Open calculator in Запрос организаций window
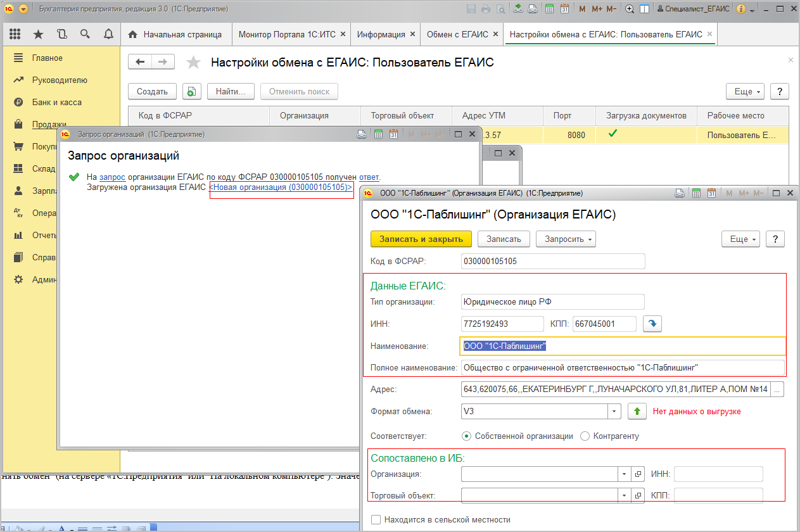Screen dimensions: 800x532 tap(379, 134)
